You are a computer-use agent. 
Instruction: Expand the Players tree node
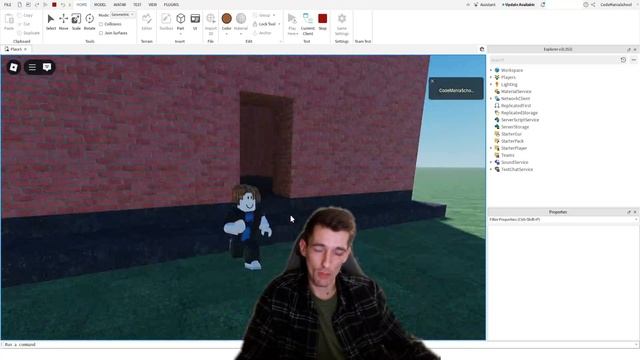pos(491,77)
